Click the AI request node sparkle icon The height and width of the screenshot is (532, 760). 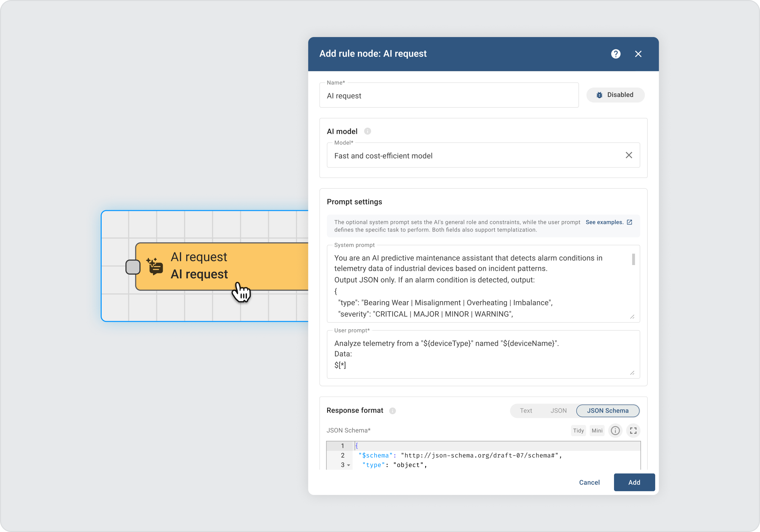click(x=155, y=266)
